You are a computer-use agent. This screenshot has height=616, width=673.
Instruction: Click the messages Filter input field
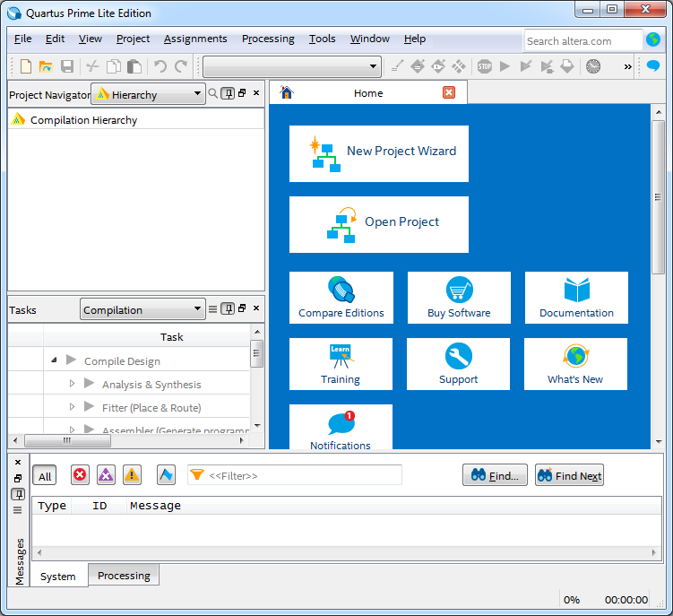295,475
